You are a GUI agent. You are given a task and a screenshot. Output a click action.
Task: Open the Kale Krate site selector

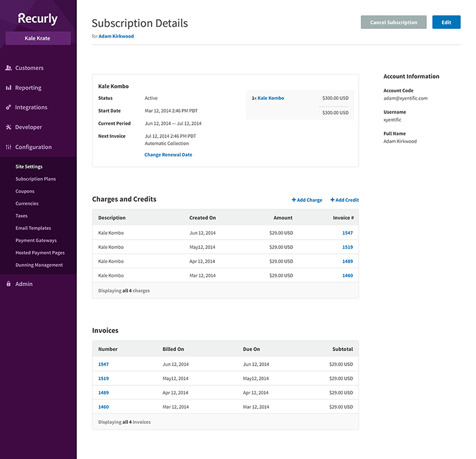tap(38, 38)
